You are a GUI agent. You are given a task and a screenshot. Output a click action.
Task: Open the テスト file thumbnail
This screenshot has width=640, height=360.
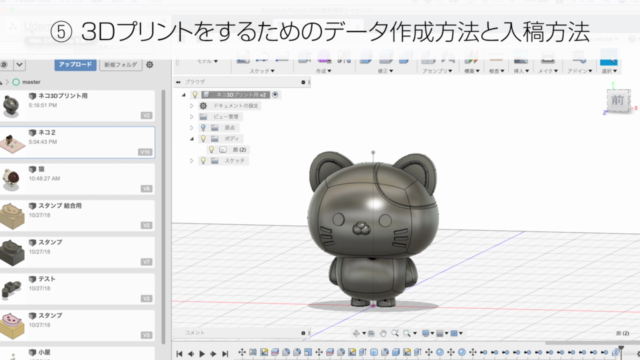click(11, 289)
